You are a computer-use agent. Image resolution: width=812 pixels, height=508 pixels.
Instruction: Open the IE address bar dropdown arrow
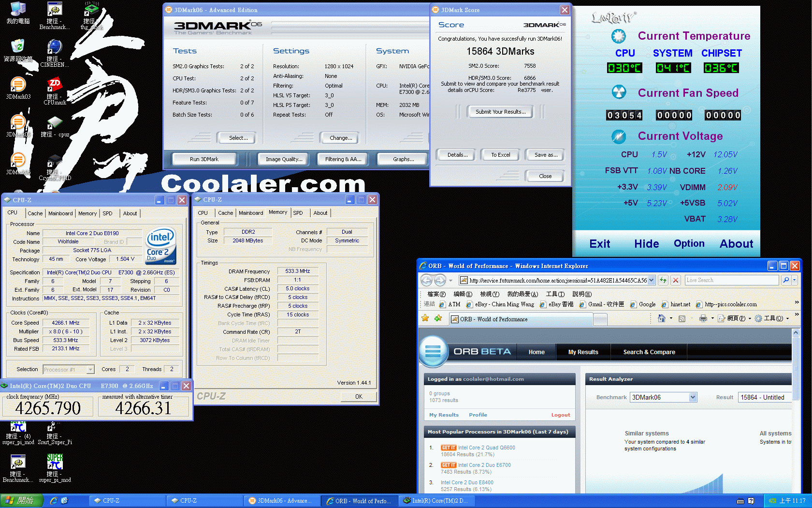pos(651,280)
